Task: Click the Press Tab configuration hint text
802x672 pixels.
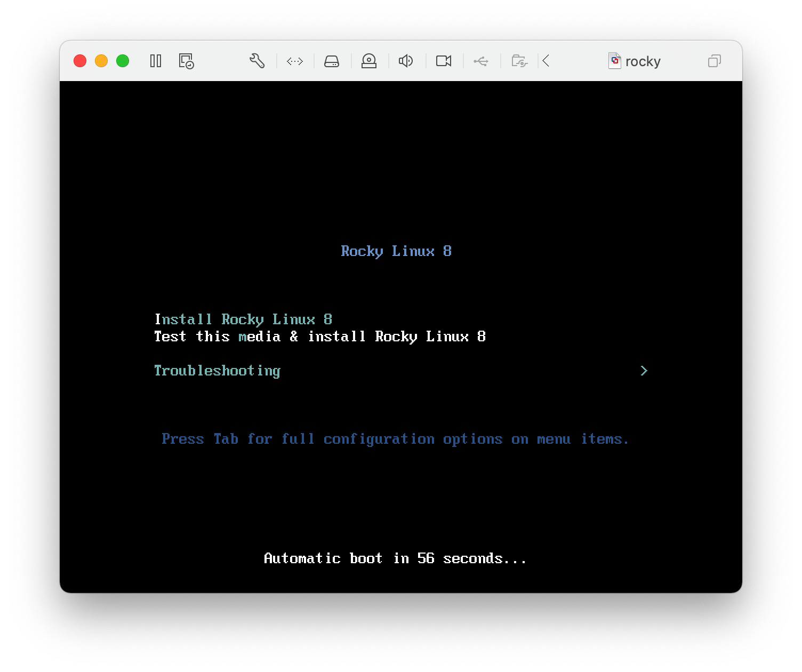Action: tap(395, 439)
